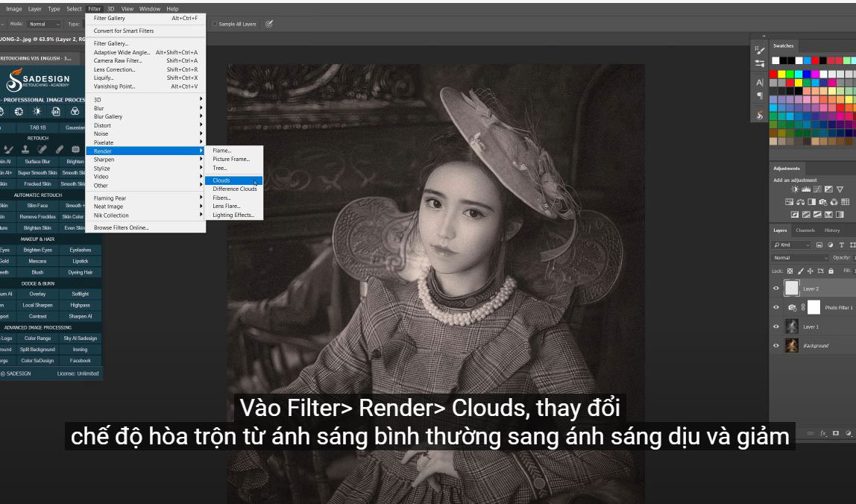
Task: Click the layer style fx icon
Action: tap(824, 433)
